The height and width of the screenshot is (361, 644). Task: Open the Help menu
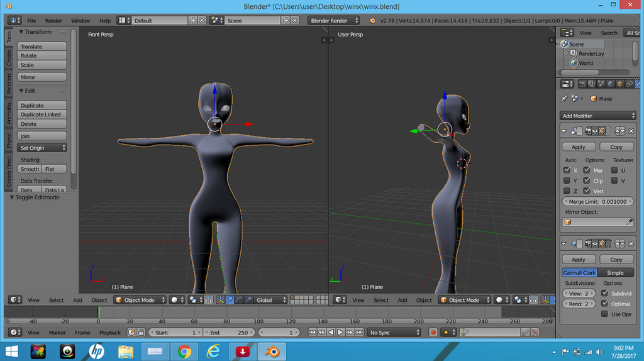pyautogui.click(x=105, y=21)
